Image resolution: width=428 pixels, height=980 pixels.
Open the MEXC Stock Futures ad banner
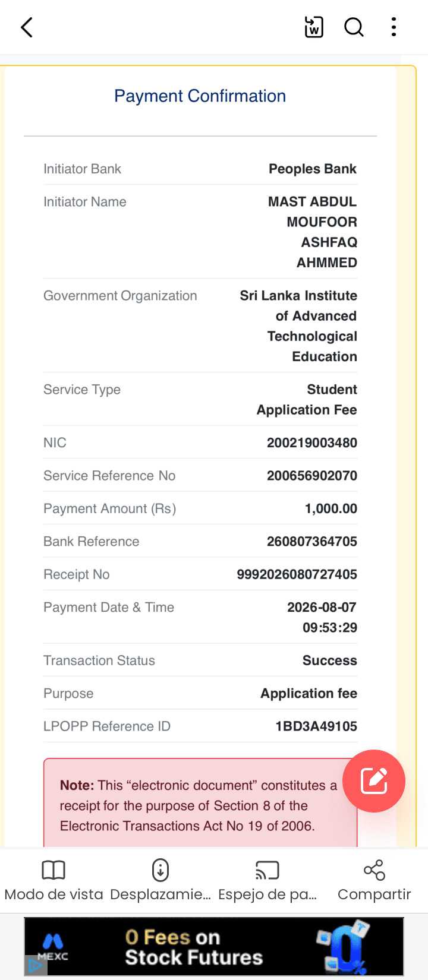tap(214, 947)
